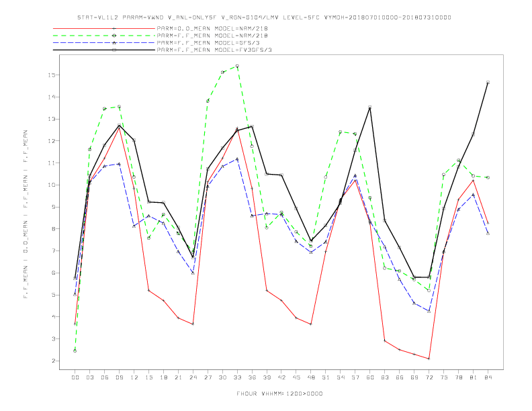The image size is (532, 411).
Task: Click the blue dashed legend line sample
Action: [x=104, y=43]
